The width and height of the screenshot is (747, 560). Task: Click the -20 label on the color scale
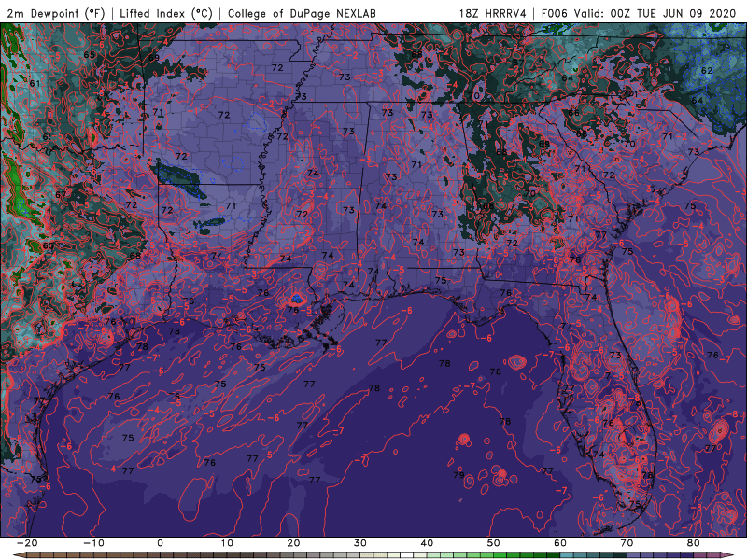coord(27,543)
